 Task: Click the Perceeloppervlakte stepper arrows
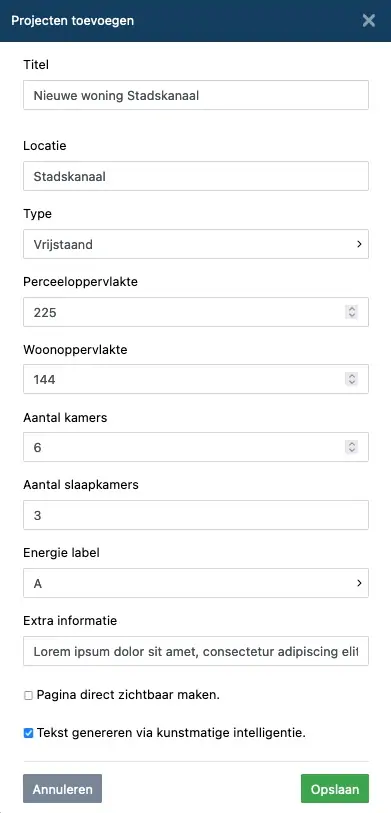(x=352, y=312)
